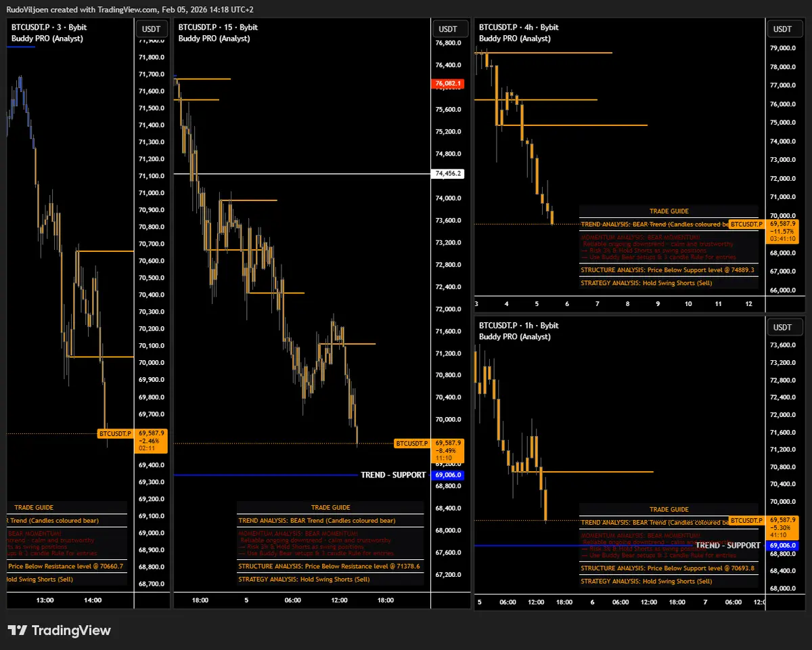The height and width of the screenshot is (650, 812).
Task: Click the TradingView logo icon
Action: click(x=18, y=630)
